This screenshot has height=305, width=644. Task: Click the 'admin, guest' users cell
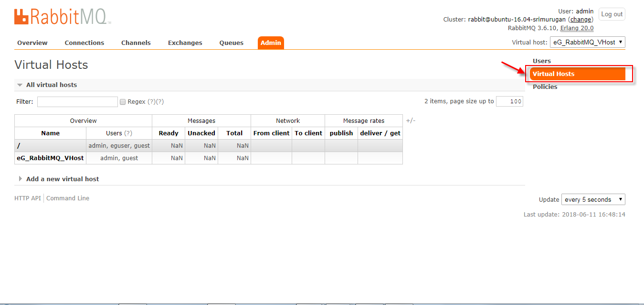tap(119, 158)
